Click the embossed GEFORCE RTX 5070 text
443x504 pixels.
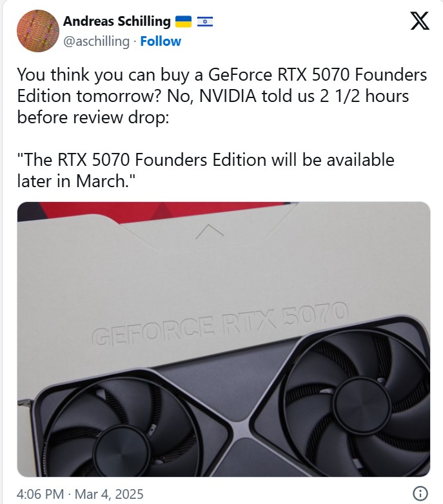[x=220, y=323]
